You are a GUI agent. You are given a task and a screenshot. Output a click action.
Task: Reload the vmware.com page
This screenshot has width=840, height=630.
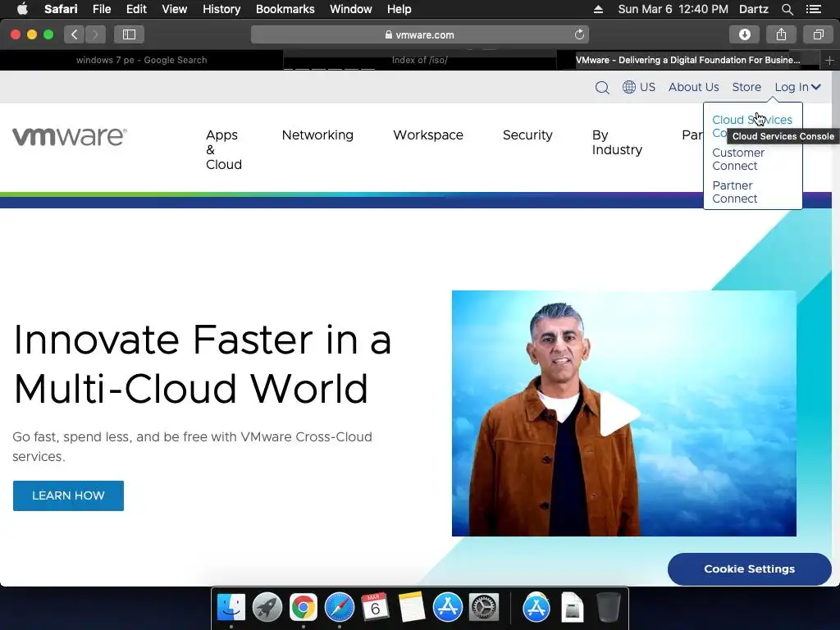(579, 34)
